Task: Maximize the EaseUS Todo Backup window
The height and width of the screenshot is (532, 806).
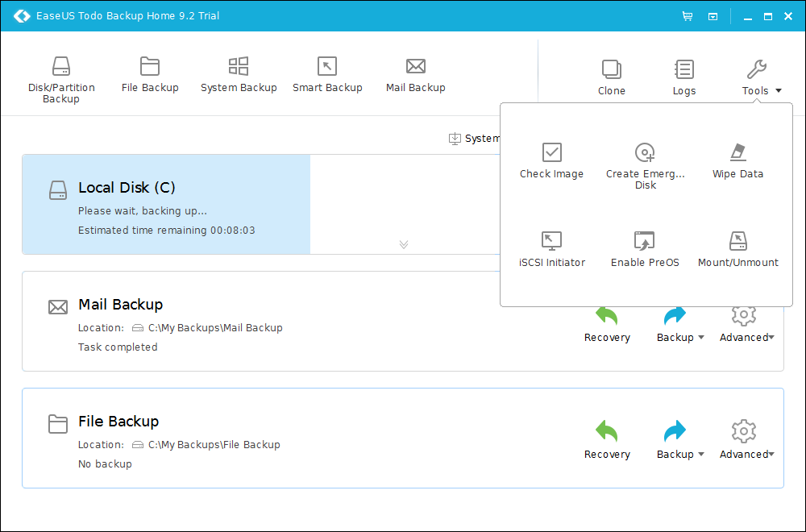Action: [x=767, y=16]
